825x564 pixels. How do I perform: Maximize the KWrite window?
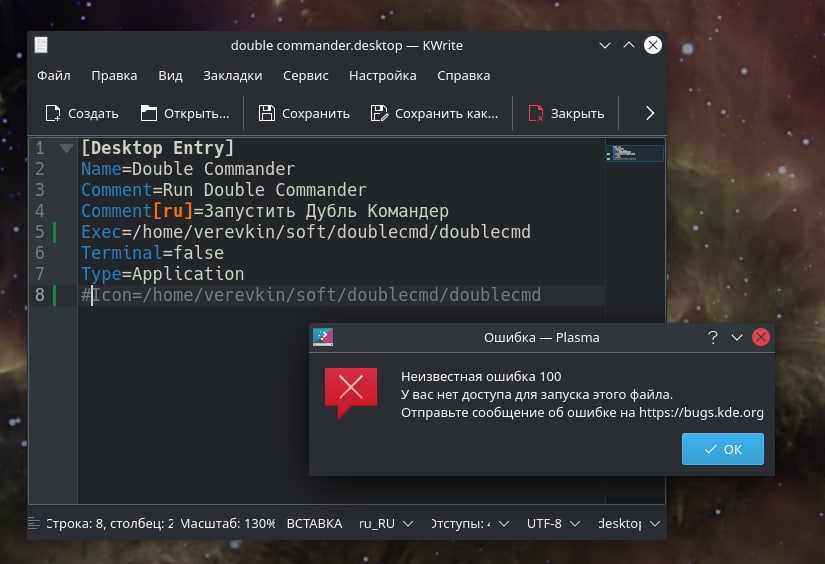(629, 45)
